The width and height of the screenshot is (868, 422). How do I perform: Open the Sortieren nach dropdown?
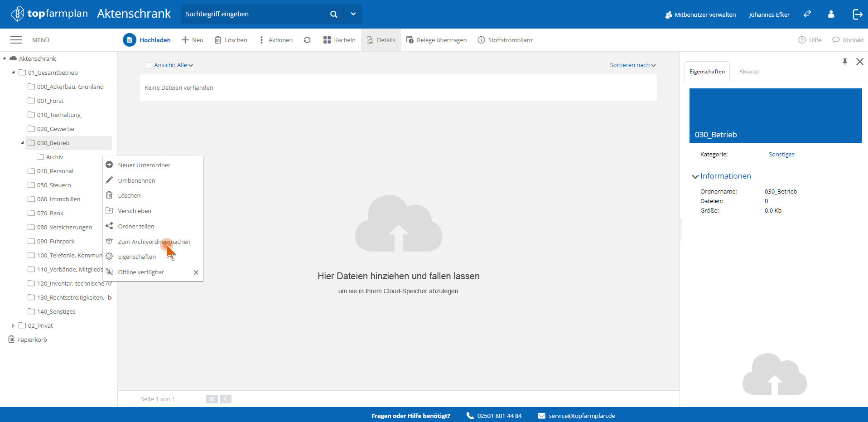[x=632, y=65]
